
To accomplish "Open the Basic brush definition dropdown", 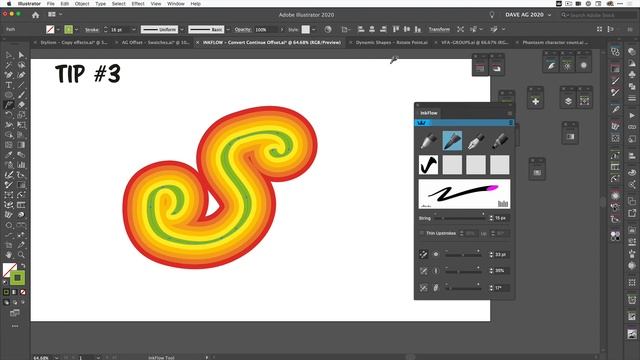I will pyautogui.click(x=228, y=29).
